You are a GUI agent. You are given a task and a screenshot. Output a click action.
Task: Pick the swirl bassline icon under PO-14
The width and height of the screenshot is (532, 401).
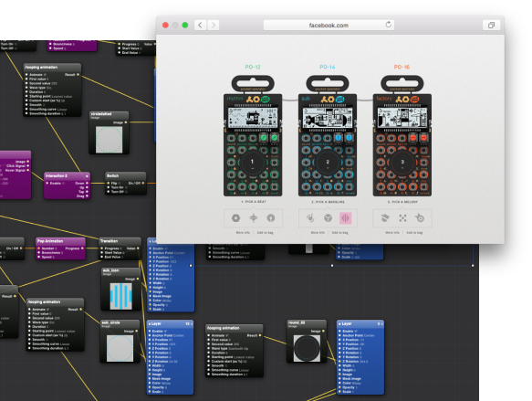(310, 218)
